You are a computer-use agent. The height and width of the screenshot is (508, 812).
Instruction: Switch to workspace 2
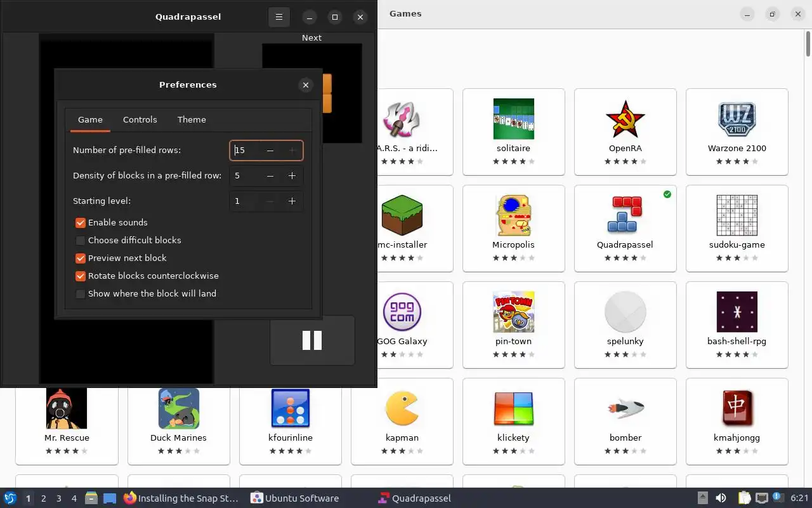point(44,498)
